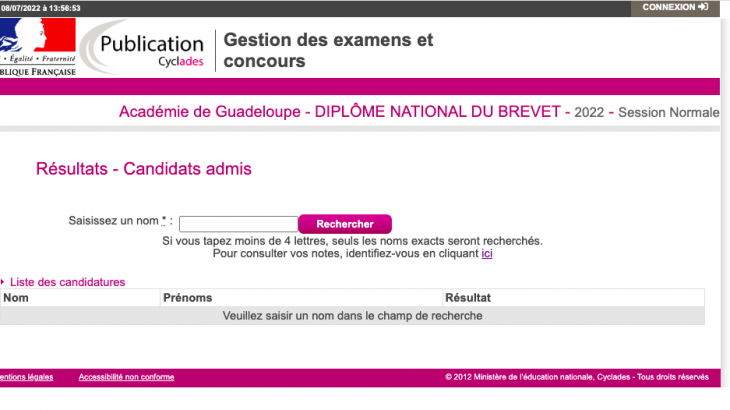
Task: Click the 'Gestion des examens et concours' title
Action: click(x=328, y=51)
